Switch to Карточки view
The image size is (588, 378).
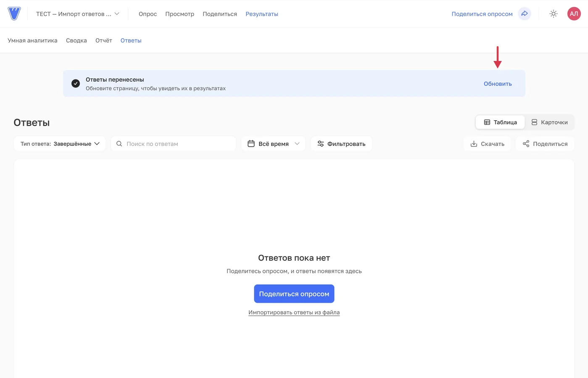click(549, 122)
